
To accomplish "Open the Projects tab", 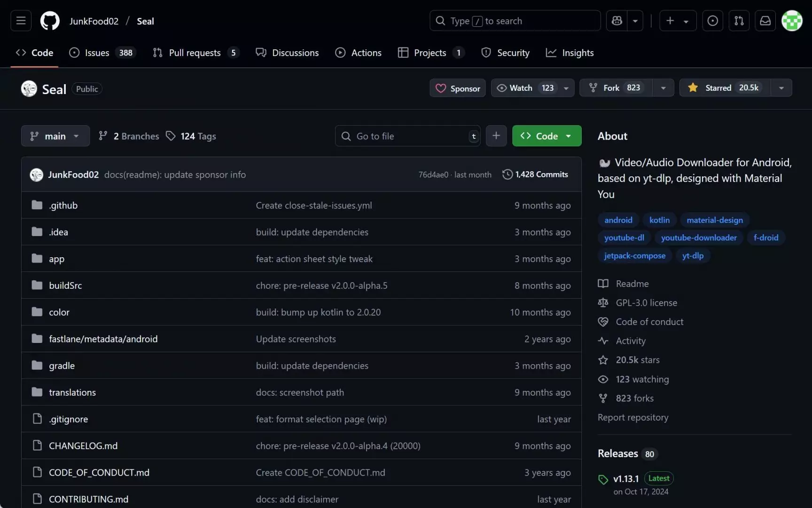I will point(431,53).
